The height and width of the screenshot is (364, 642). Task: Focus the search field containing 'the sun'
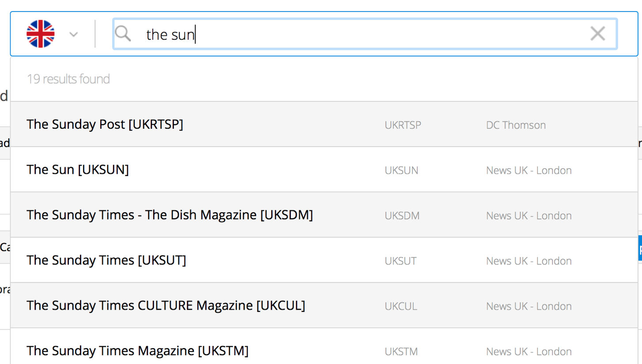click(365, 34)
